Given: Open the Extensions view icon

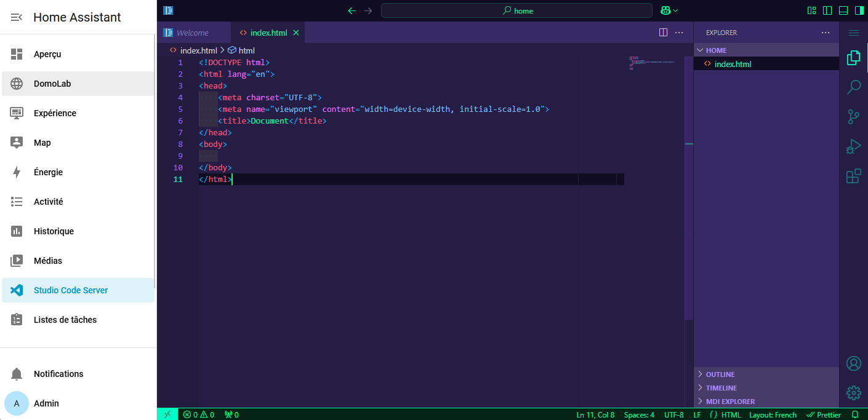Looking at the screenshot, I should point(853,176).
